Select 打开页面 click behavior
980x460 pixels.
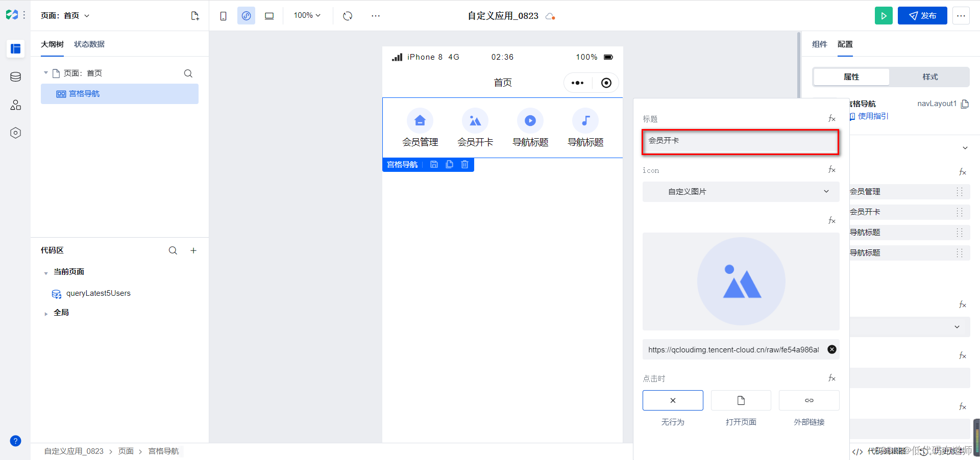[x=741, y=400]
